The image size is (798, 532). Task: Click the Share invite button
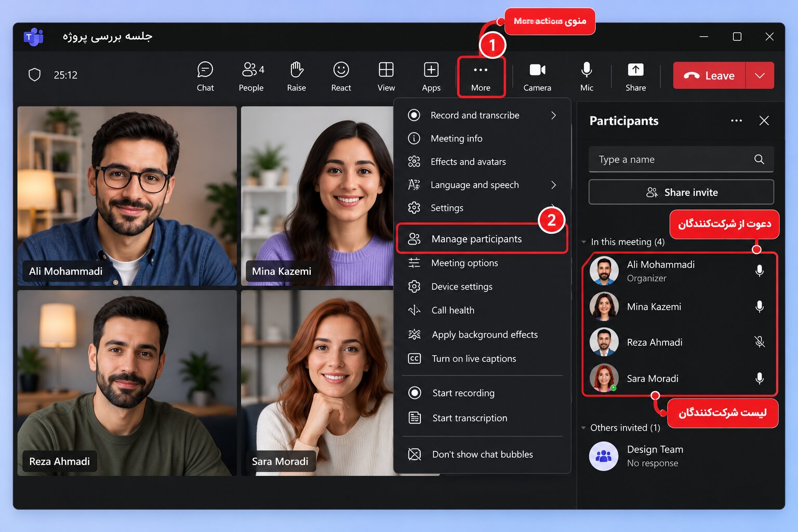pyautogui.click(x=681, y=192)
